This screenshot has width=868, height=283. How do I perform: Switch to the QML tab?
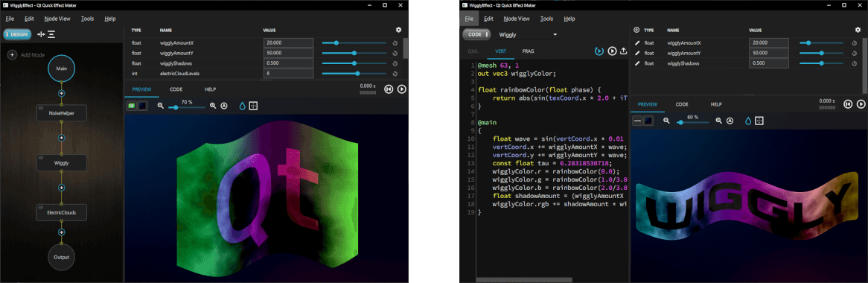pos(473,51)
